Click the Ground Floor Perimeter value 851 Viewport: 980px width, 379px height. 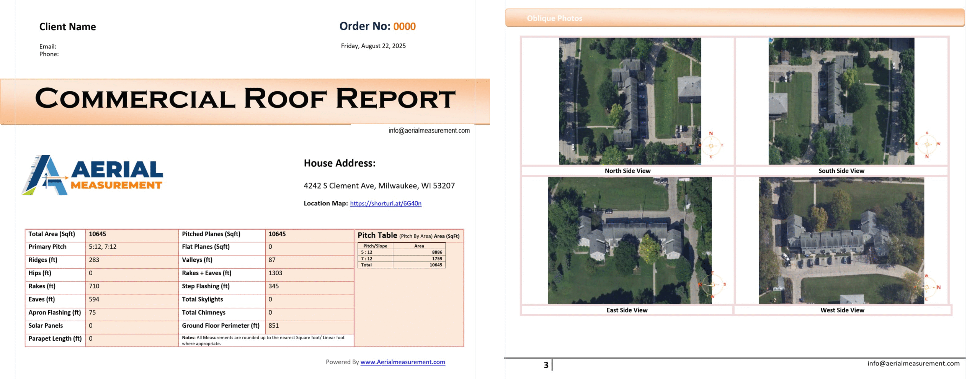coord(274,326)
